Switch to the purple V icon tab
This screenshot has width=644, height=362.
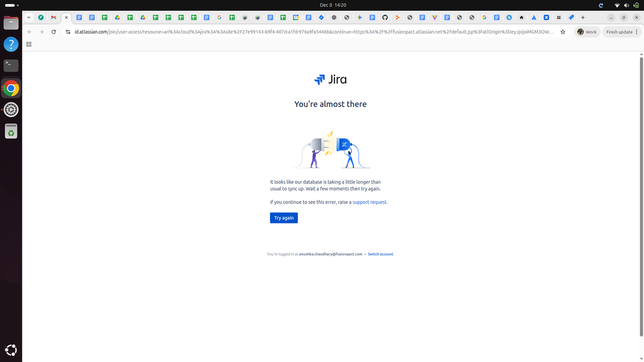pyautogui.click(x=434, y=17)
